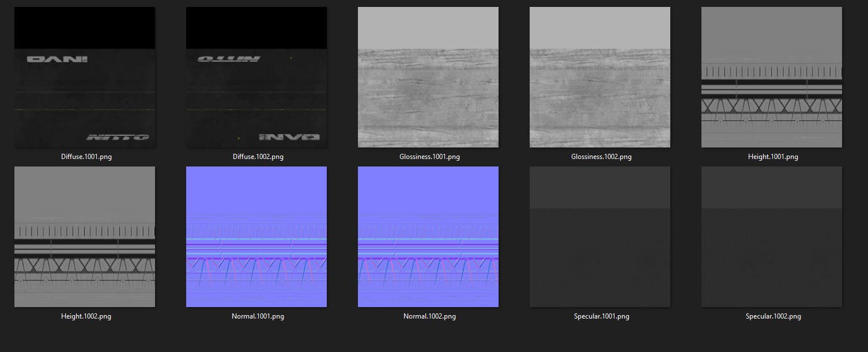Select the Height.1001.png thumbnail preview
The image size is (868, 352).
pos(772,77)
